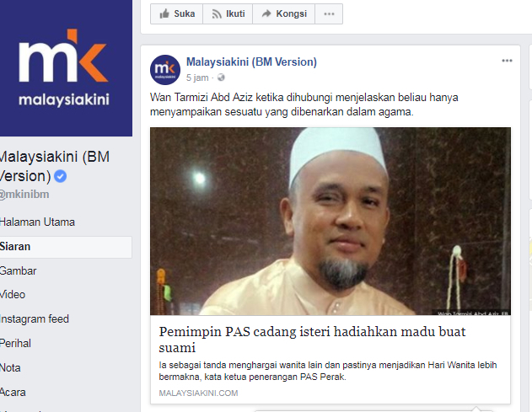This screenshot has width=532, height=412.
Task: Open the Malaysiakini page profile logo
Action: pos(64,67)
